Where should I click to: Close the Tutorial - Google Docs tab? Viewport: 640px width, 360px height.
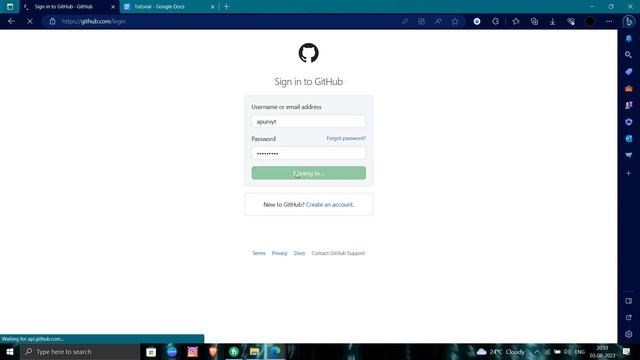[212, 7]
